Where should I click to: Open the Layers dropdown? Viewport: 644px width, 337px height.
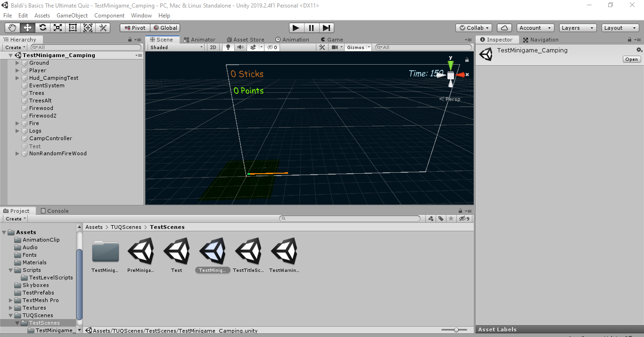[578, 28]
